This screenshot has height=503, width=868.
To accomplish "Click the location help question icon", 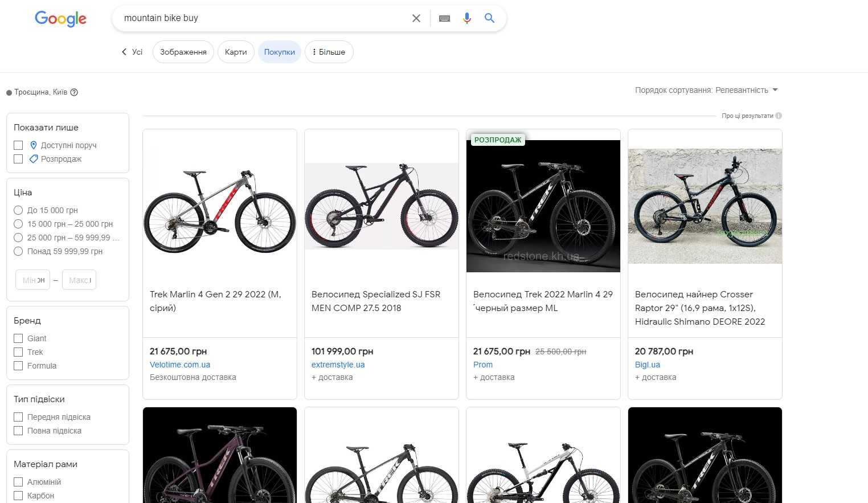I will 74,92.
